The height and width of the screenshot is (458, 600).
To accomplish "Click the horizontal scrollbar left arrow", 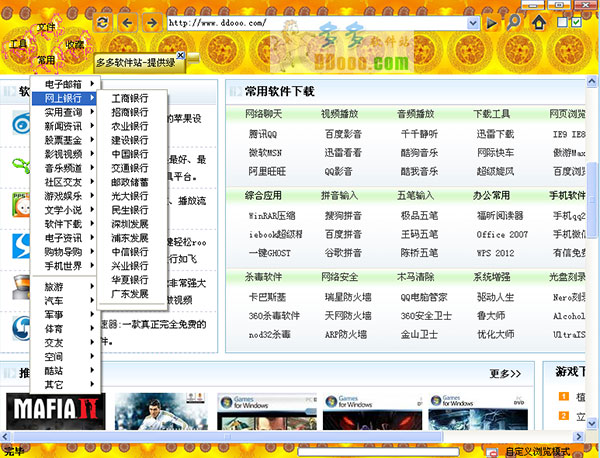I will click(5, 436).
